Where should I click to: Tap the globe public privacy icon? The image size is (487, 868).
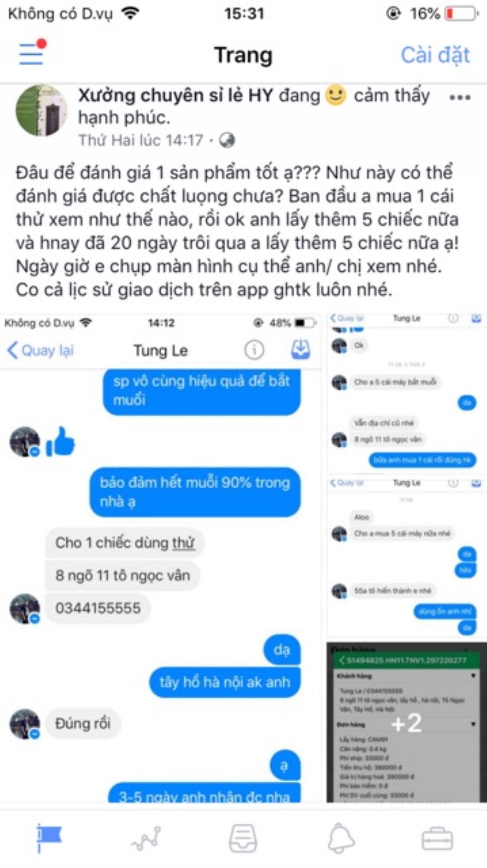click(227, 140)
